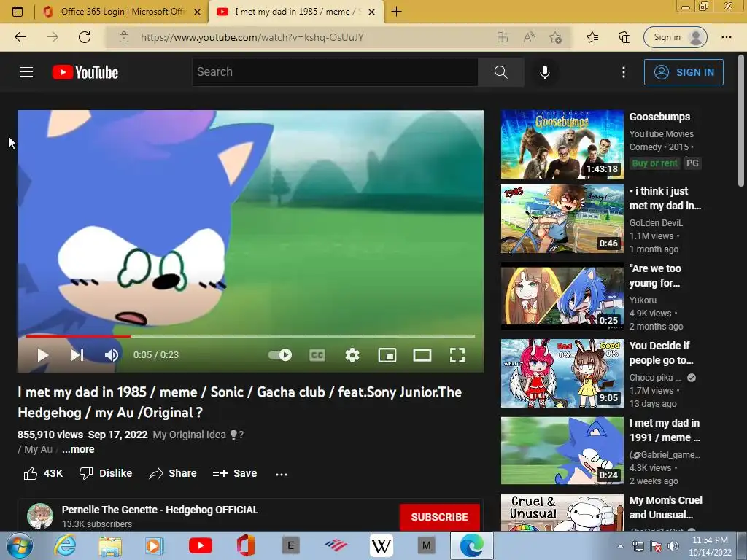Enable Read aloud in address bar
This screenshot has height=560, width=747.
[529, 37]
